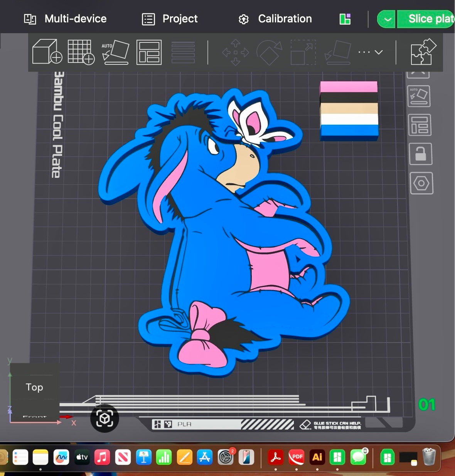Open Music app in the Dock

tap(102, 457)
